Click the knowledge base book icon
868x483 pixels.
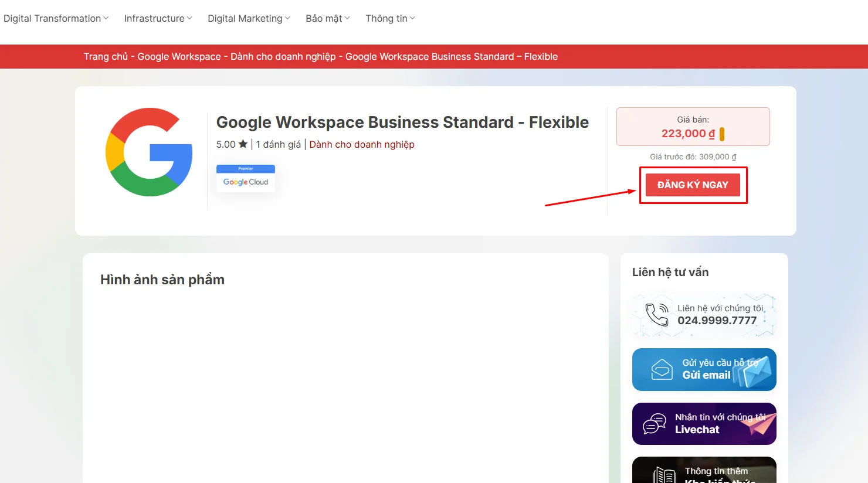(x=664, y=475)
